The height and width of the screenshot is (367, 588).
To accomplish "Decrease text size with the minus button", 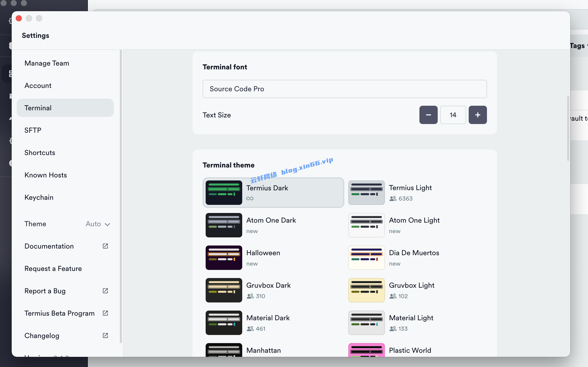I will click(x=428, y=115).
